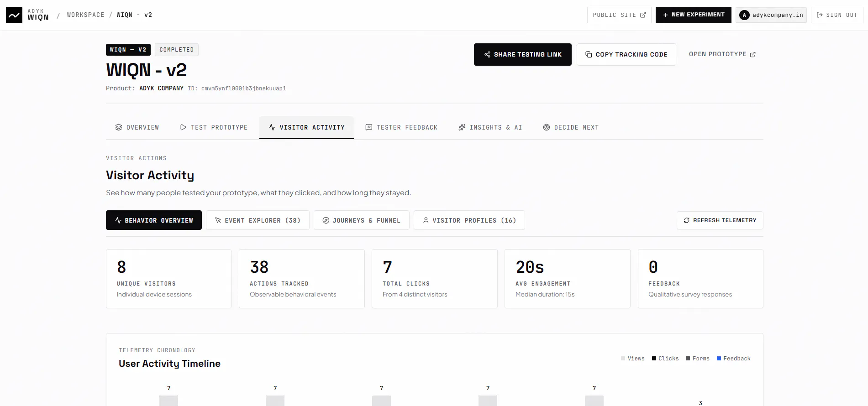This screenshot has width=868, height=406.
Task: Click the blue Feedback legend swatch
Action: (x=719, y=359)
